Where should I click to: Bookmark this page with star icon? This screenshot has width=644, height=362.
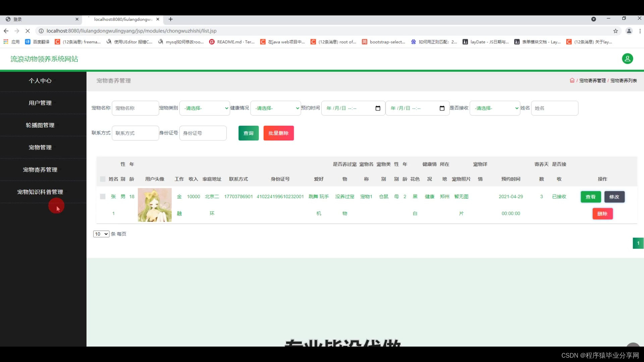(x=615, y=31)
